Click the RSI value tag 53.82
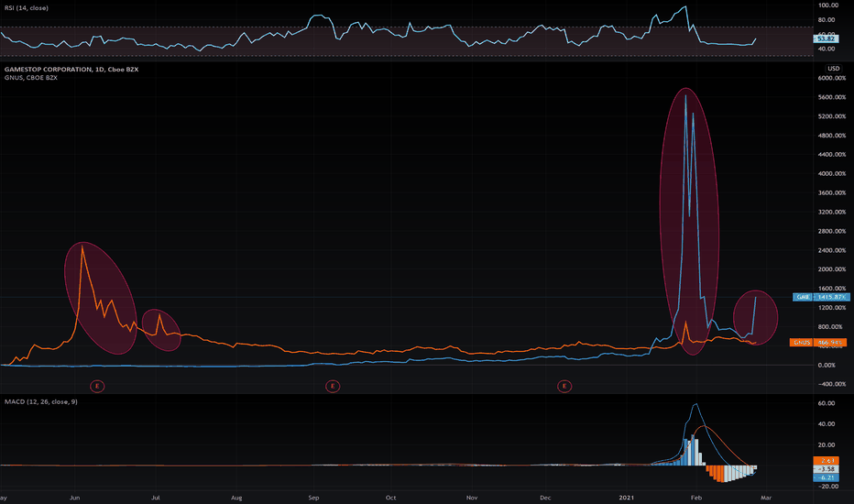854x504 pixels. [827, 38]
